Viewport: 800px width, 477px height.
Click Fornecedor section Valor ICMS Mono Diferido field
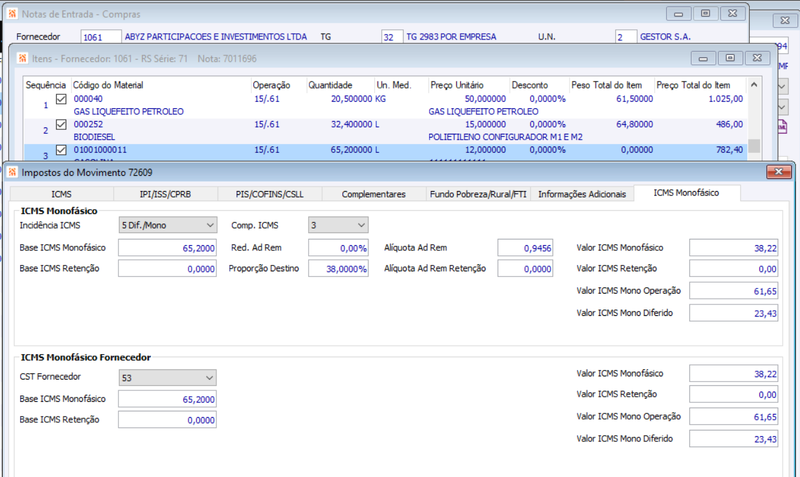click(734, 439)
